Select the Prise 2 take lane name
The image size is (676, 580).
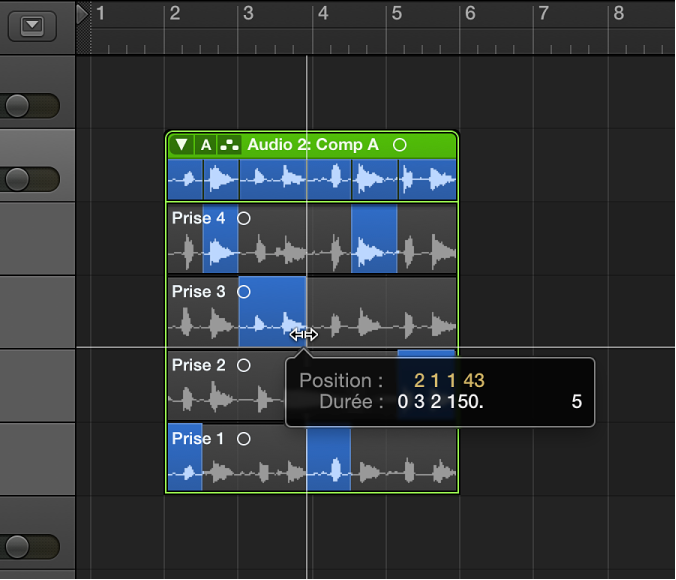198,365
